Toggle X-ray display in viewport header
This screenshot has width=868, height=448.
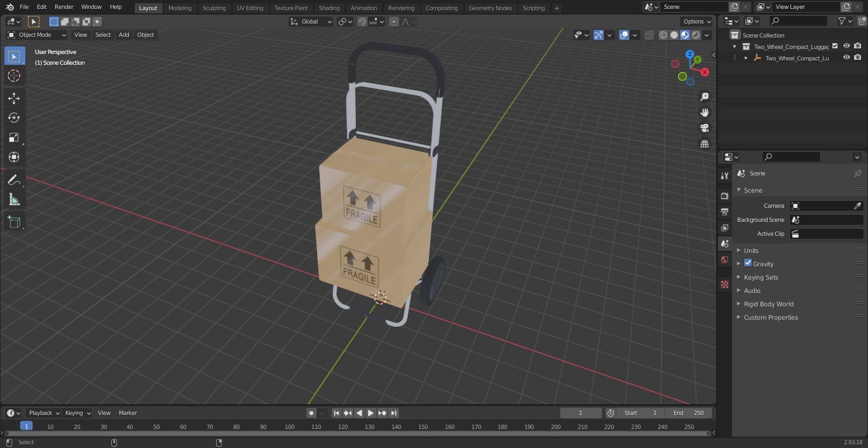click(649, 35)
